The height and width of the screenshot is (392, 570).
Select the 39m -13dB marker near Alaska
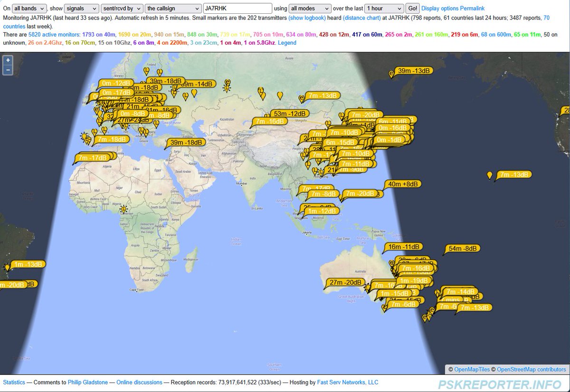[414, 71]
